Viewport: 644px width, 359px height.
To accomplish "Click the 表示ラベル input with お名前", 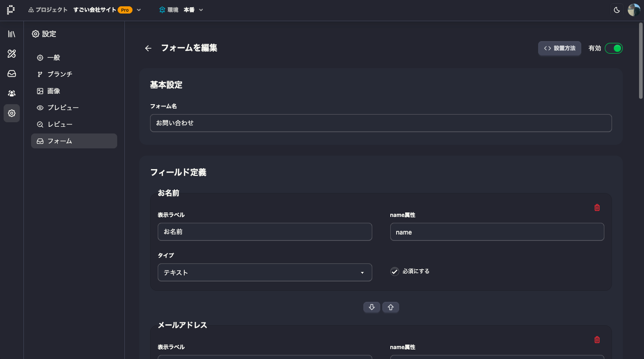I will point(265,232).
